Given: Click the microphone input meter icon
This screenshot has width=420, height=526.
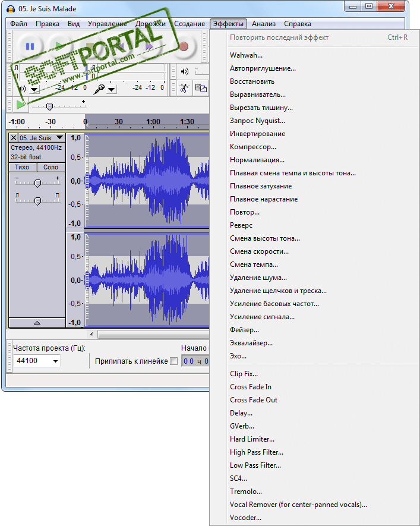Looking at the screenshot, I should [x=99, y=89].
